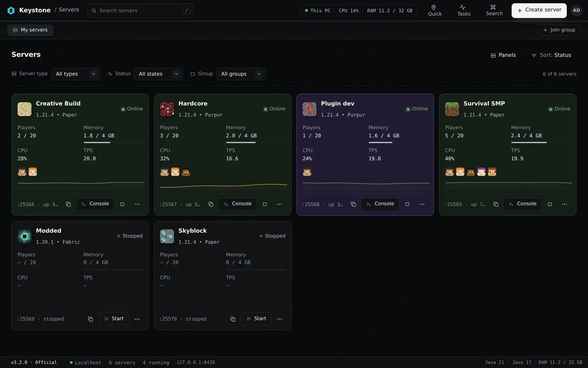Click the Skyblock server thumbnail
This screenshot has height=368, width=588.
167,236
